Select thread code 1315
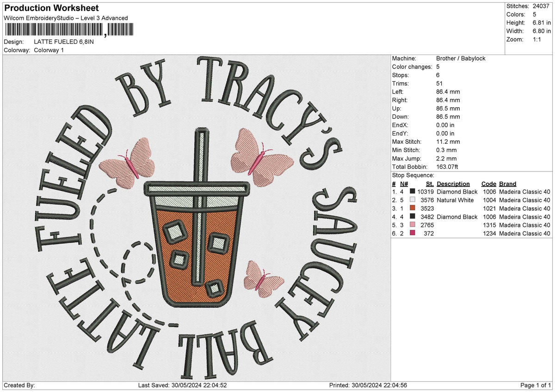Viewport: 555px width, 392px height. coord(489,225)
